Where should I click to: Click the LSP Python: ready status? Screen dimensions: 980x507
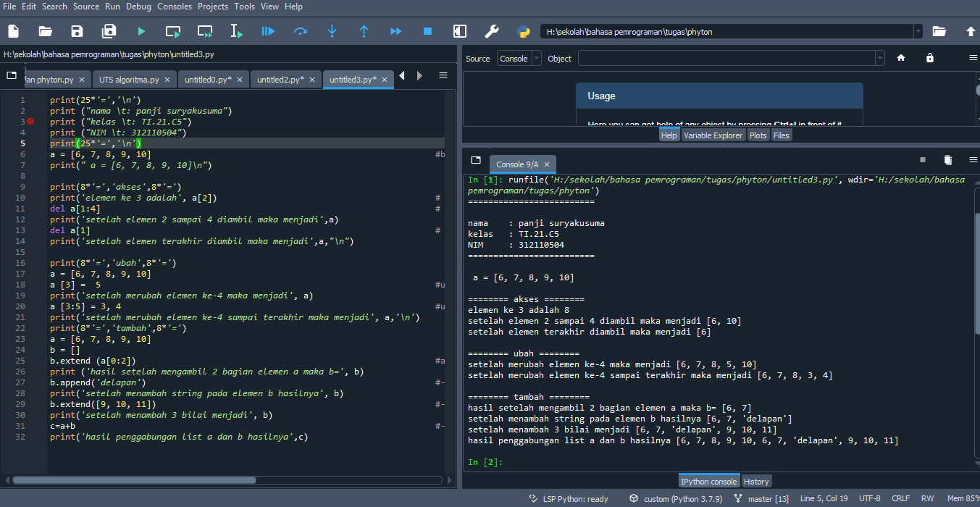click(569, 499)
